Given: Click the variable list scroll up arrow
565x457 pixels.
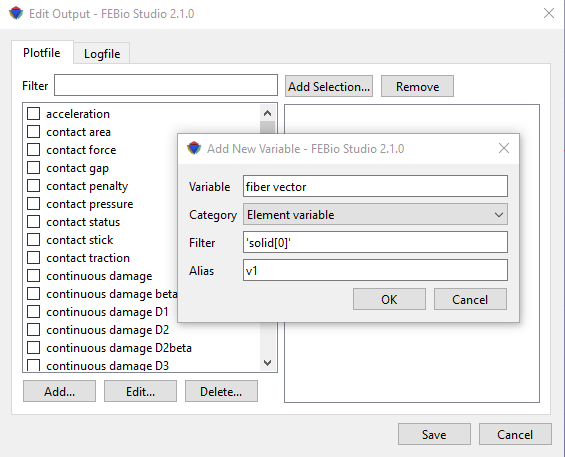Looking at the screenshot, I should 267,113.
